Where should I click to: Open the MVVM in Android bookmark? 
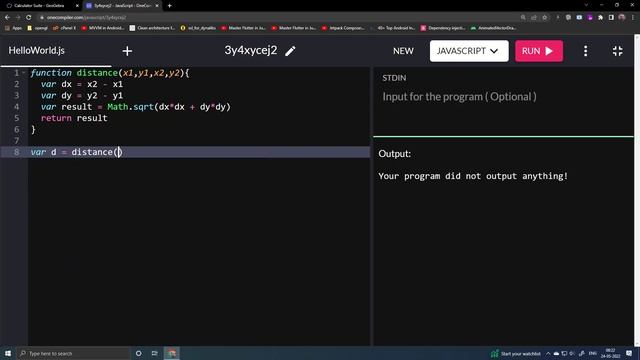pyautogui.click(x=103, y=28)
